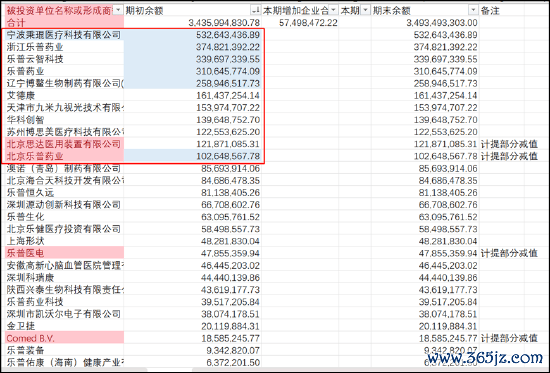This screenshot has height=373, width=550.
Task: Select the 苏州博思美医疗科技 name cell
Action: (64, 132)
